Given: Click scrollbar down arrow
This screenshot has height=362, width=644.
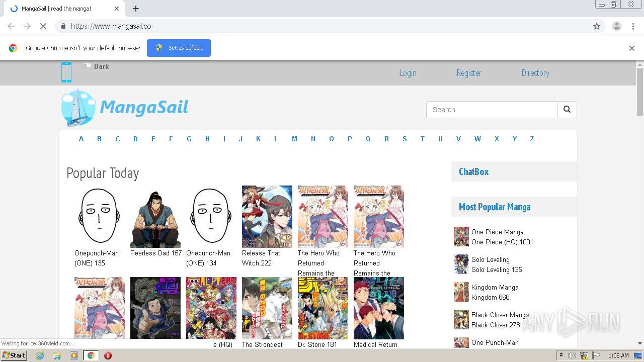Looking at the screenshot, I should coord(640,343).
